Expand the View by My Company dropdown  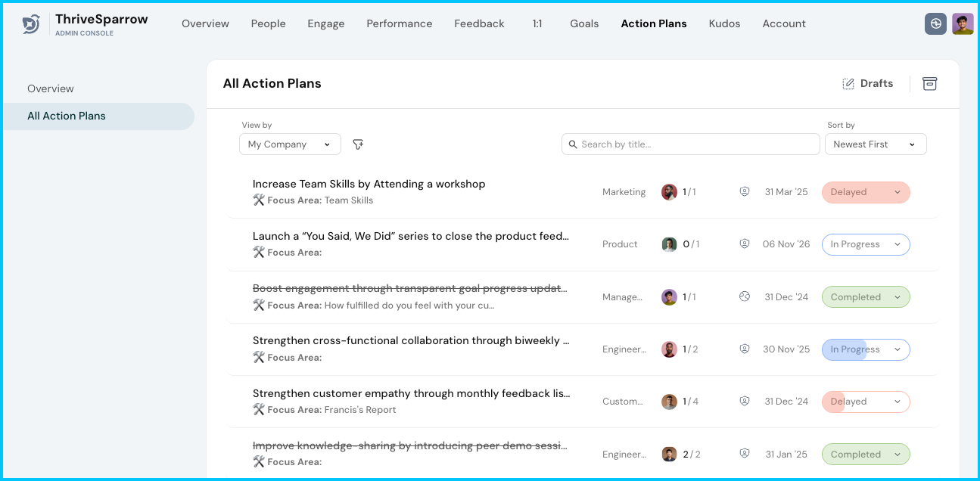pos(290,144)
